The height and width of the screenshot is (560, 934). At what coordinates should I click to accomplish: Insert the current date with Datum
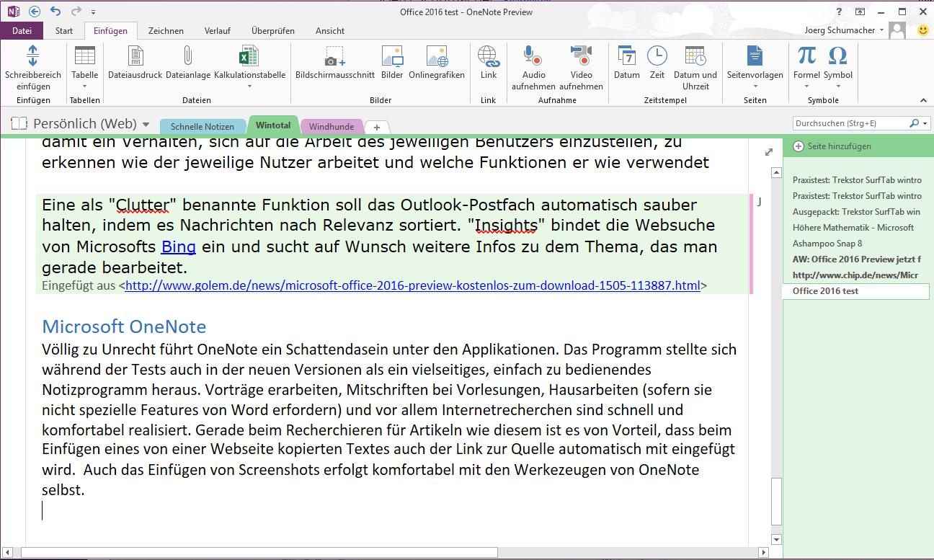pos(627,55)
